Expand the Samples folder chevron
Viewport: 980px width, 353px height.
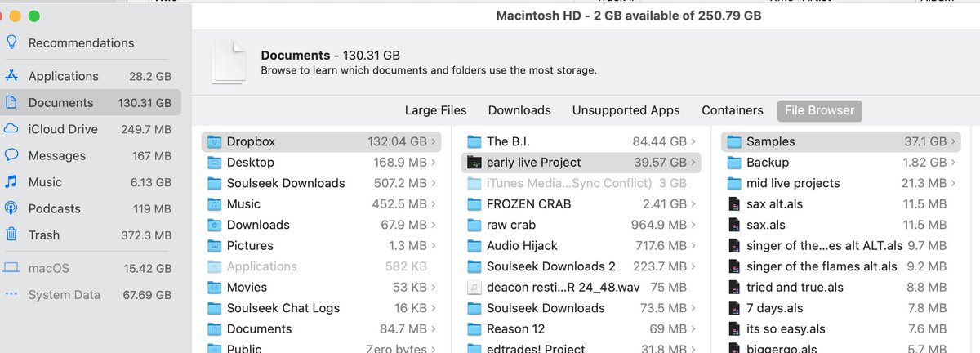click(953, 141)
